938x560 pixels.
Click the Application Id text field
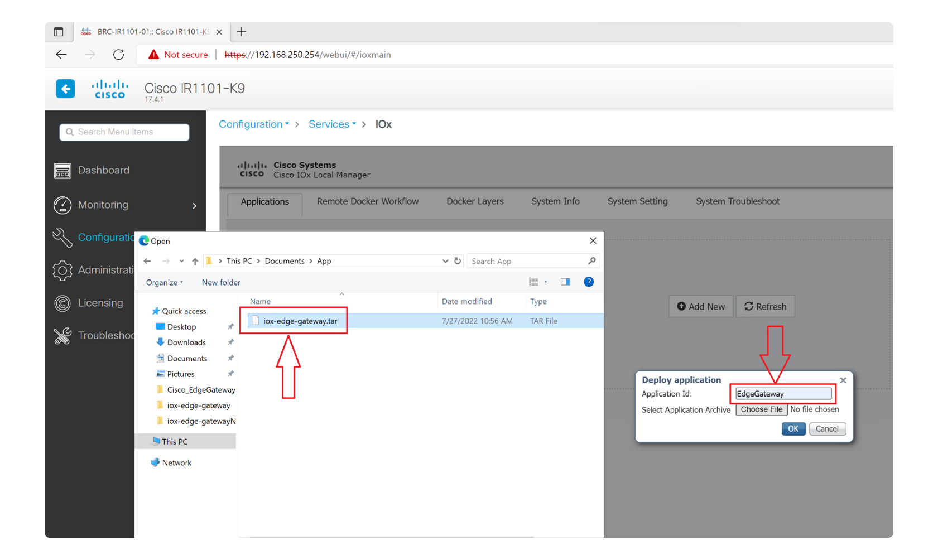point(782,394)
